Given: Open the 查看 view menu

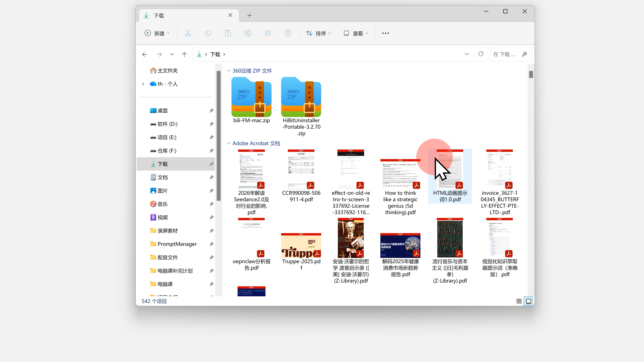Looking at the screenshot, I should click(356, 33).
